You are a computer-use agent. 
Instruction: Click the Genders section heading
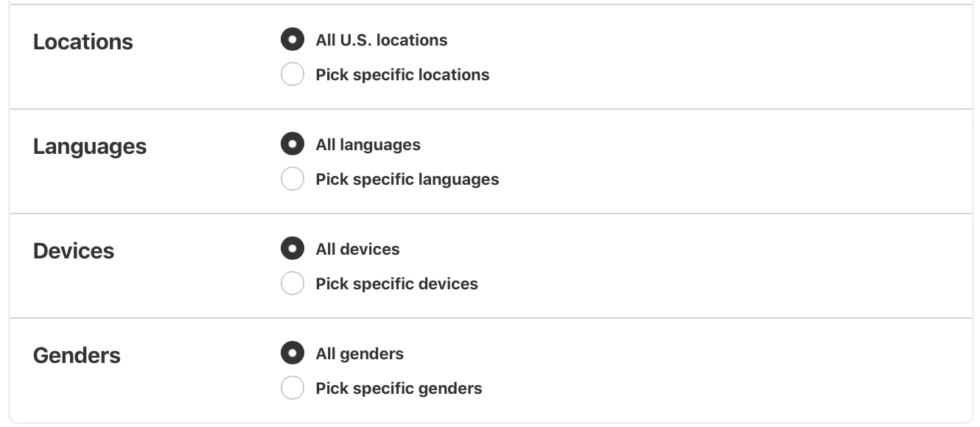coord(77,356)
